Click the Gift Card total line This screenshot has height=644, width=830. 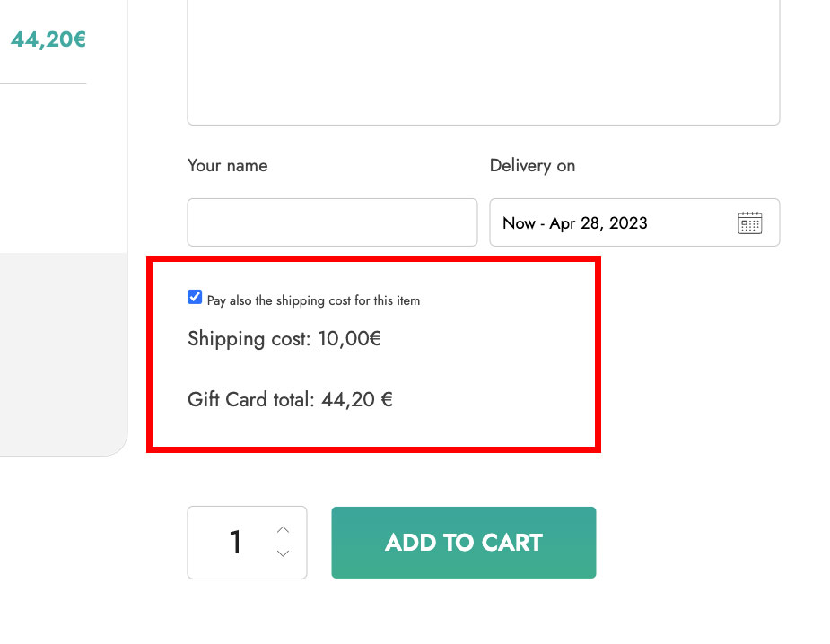(290, 399)
